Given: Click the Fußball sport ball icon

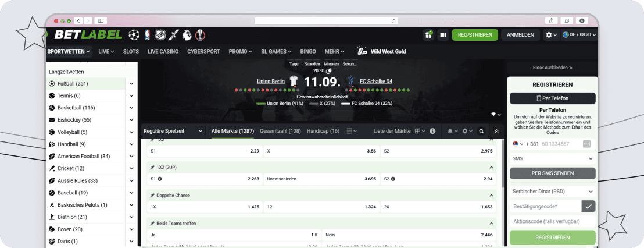Looking at the screenshot, I should (52, 83).
